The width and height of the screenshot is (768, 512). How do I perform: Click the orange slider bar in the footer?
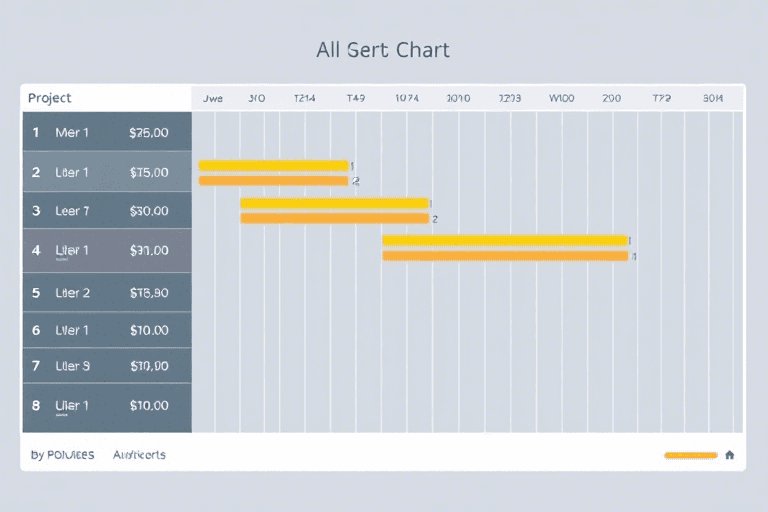point(690,455)
